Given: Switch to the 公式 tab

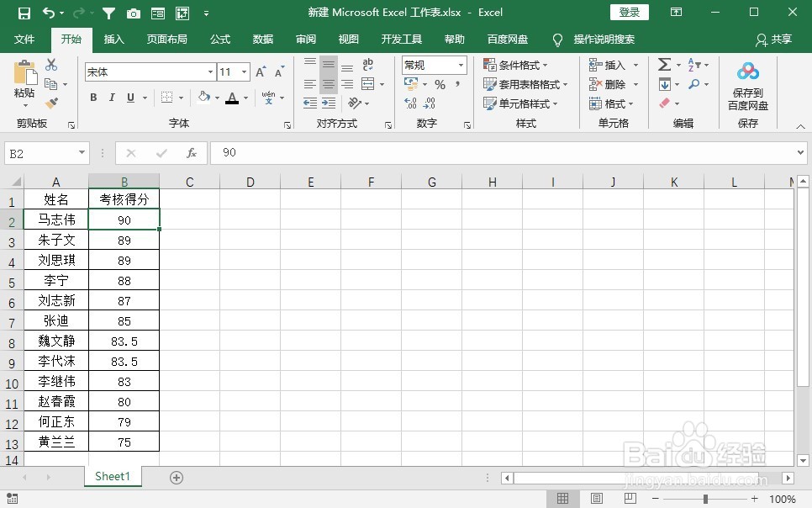Looking at the screenshot, I should coord(220,40).
